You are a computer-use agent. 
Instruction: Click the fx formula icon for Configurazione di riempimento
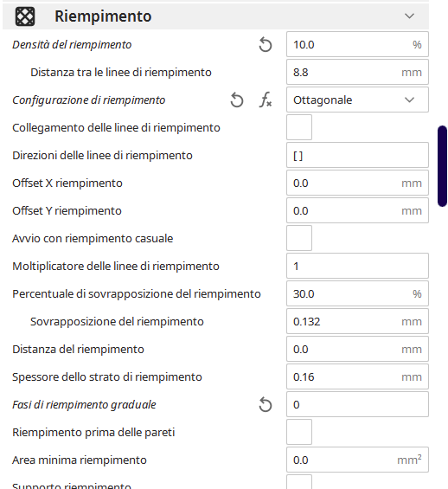266,100
